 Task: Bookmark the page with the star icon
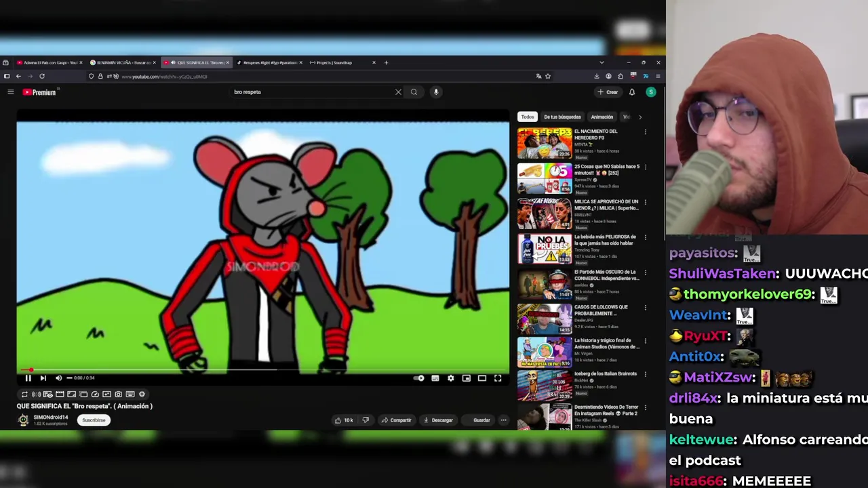548,77
